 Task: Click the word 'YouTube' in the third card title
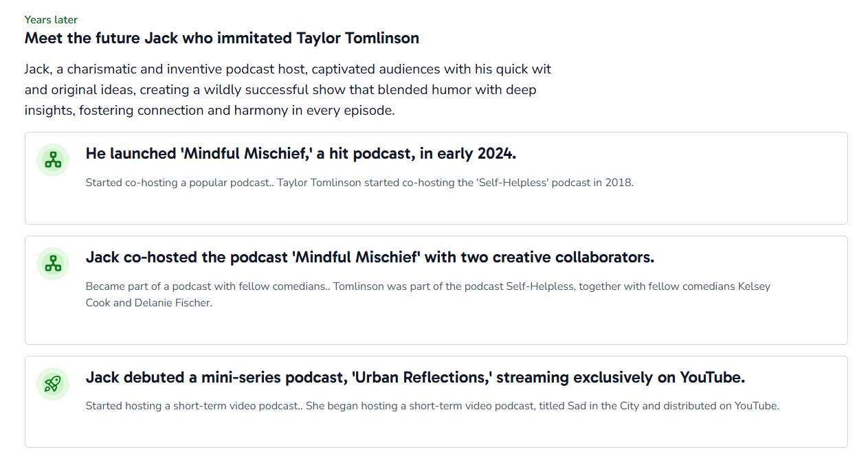[712, 378]
